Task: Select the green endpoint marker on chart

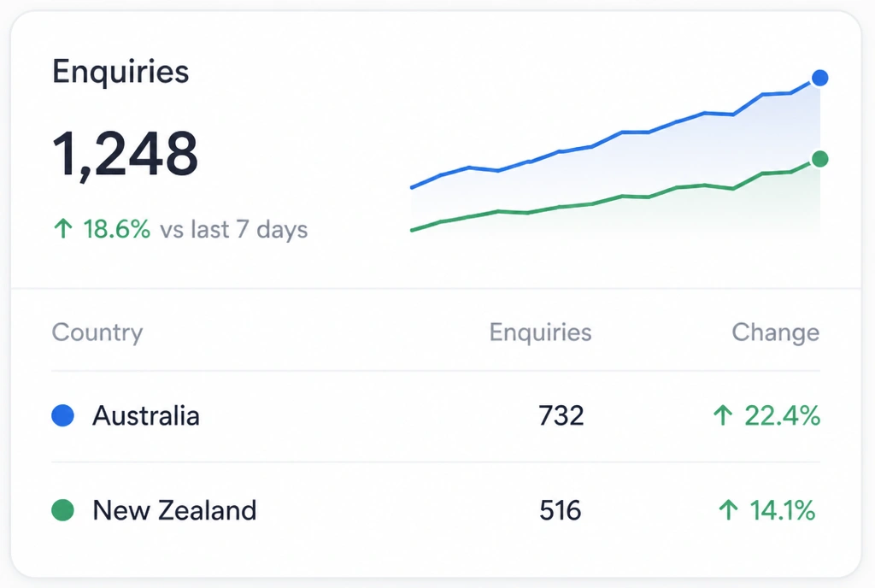Action: (x=819, y=159)
